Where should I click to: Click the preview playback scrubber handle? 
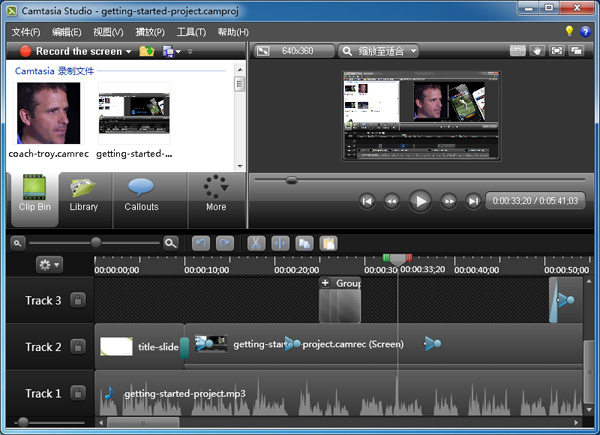[x=292, y=180]
